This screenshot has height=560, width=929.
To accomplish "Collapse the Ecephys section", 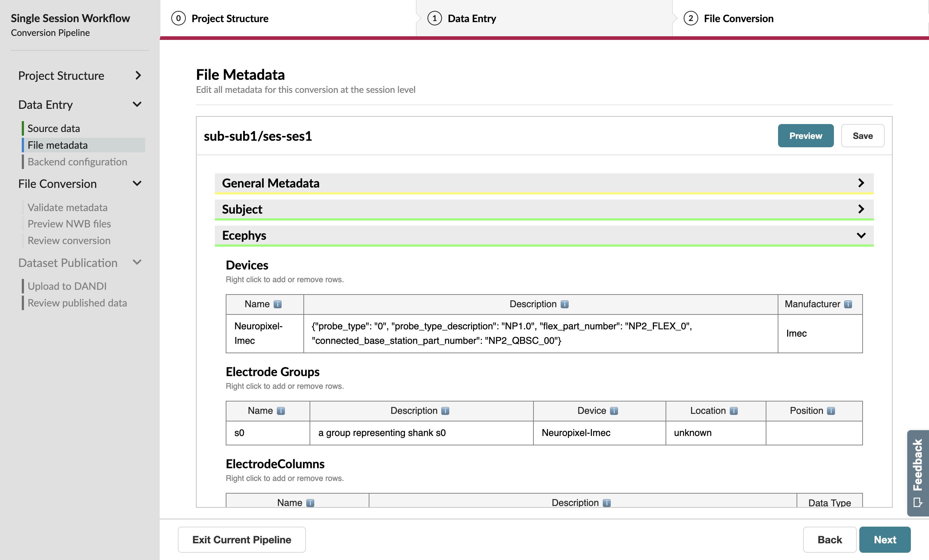I will pos(544,235).
